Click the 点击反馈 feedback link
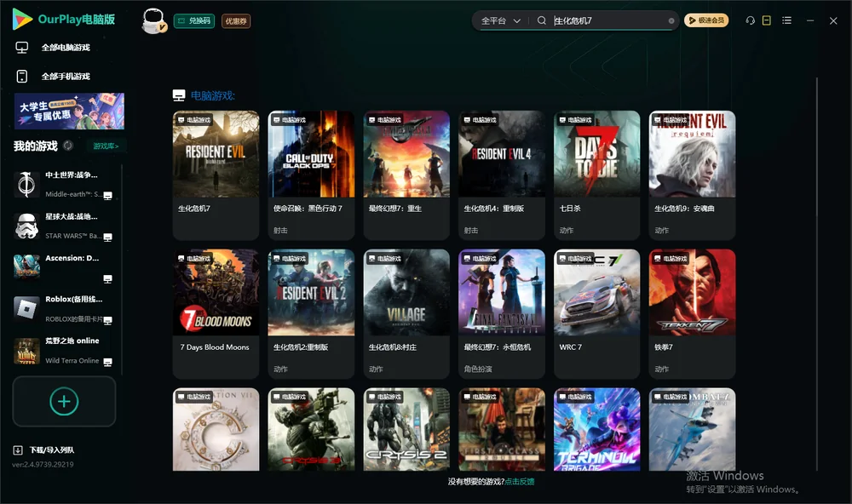The height and width of the screenshot is (504, 852). point(519,481)
